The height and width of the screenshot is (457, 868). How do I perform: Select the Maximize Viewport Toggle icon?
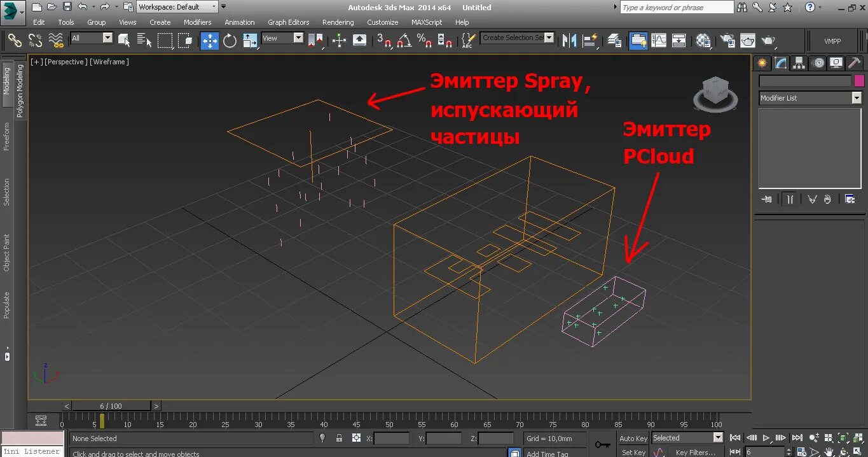tap(857, 451)
